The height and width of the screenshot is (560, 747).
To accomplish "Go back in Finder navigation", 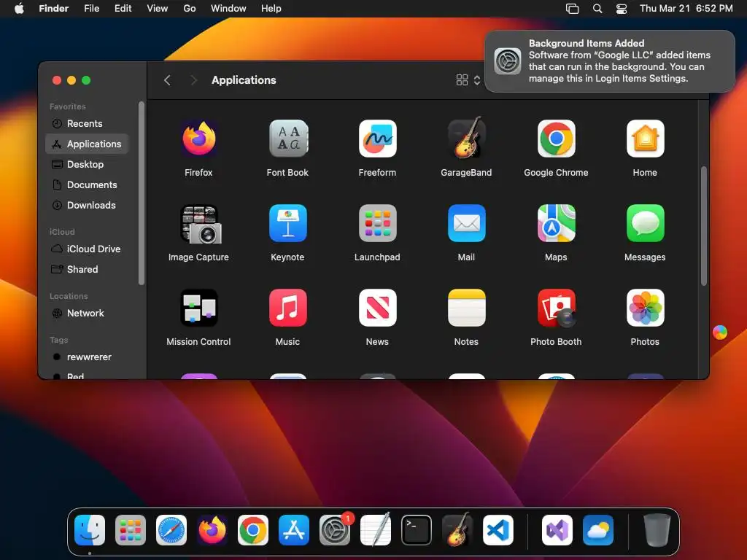I will 167,80.
